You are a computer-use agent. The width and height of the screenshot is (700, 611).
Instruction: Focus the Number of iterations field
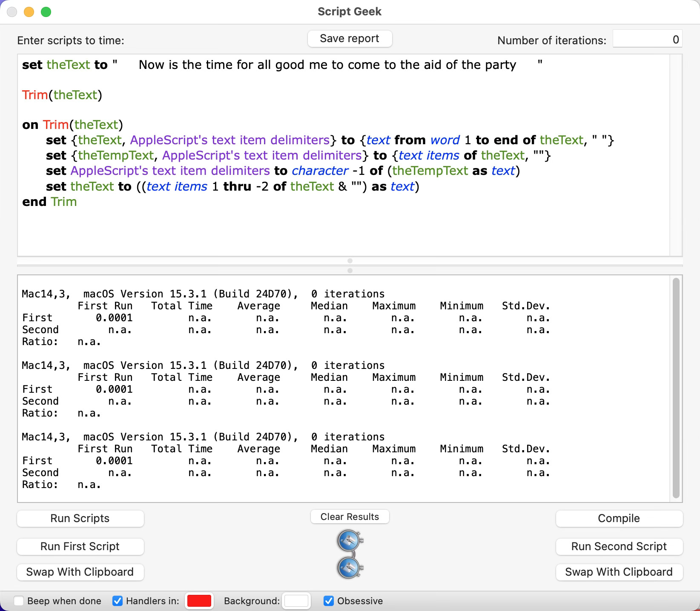(x=647, y=39)
